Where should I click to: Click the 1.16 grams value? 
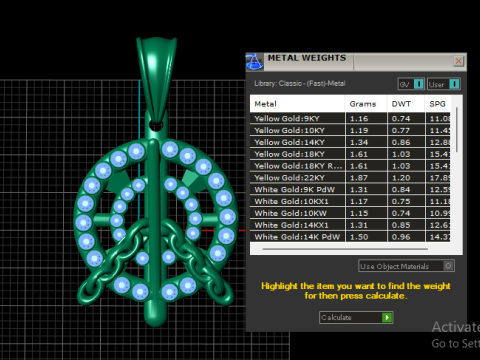click(359, 119)
